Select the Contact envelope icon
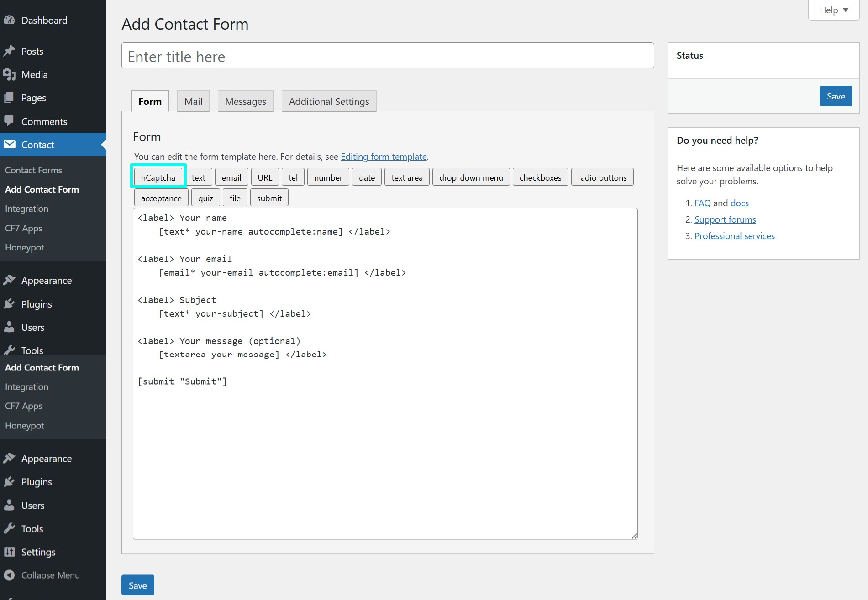 (x=10, y=145)
